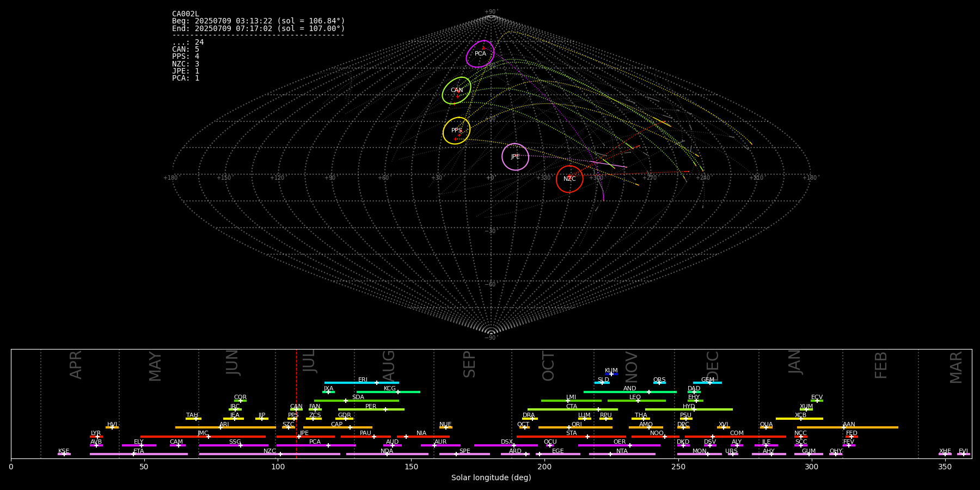Select the +90 latitude label atop sky map

(x=491, y=12)
